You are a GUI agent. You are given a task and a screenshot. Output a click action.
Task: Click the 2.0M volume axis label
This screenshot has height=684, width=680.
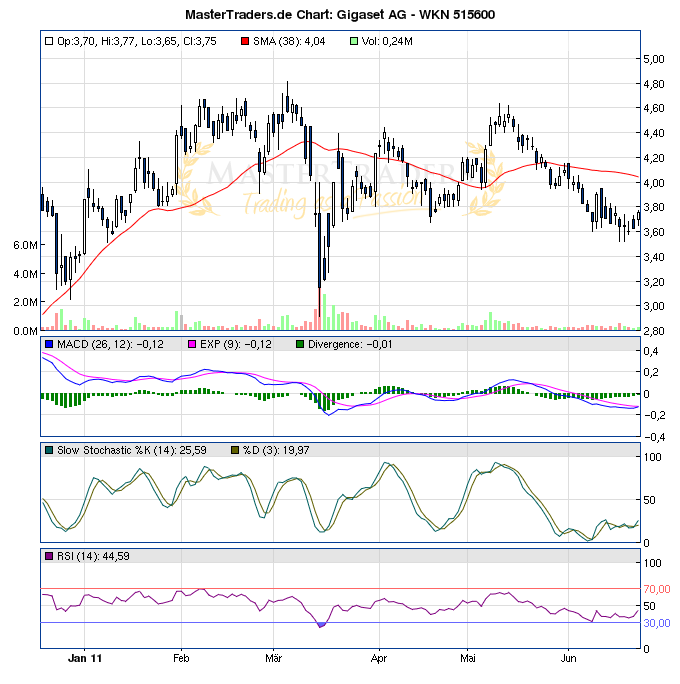click(25, 302)
